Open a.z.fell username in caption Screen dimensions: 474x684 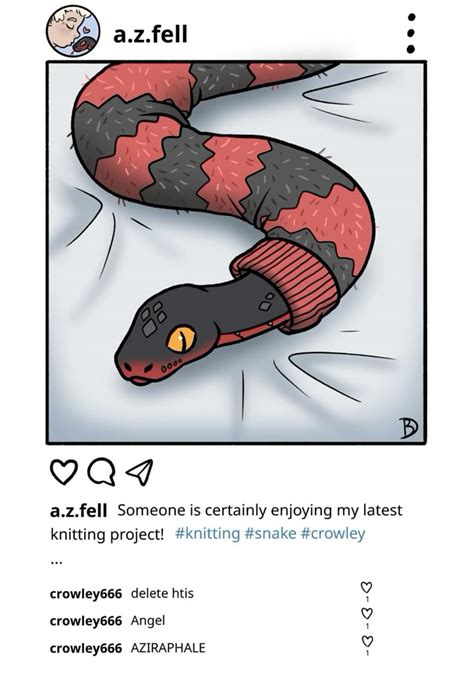pyautogui.click(x=78, y=510)
